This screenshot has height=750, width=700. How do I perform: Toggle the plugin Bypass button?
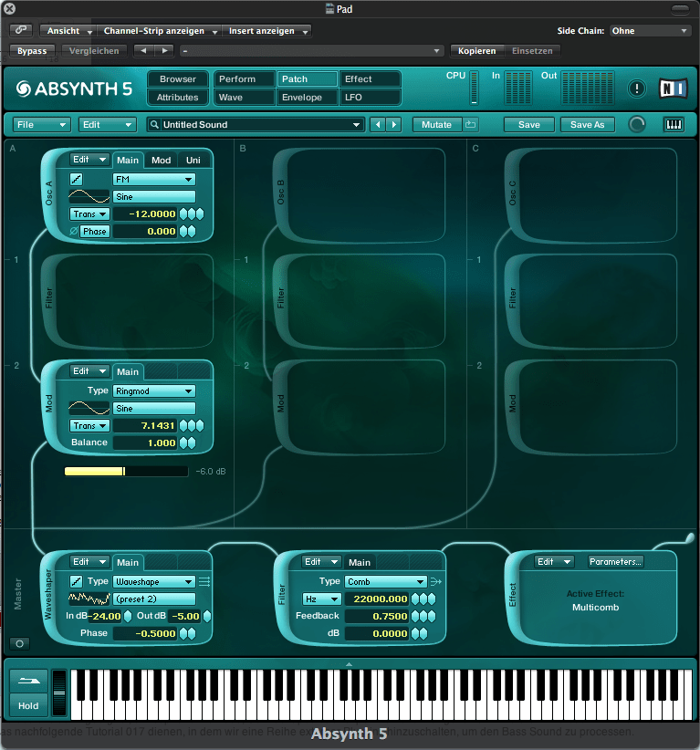pos(32,51)
